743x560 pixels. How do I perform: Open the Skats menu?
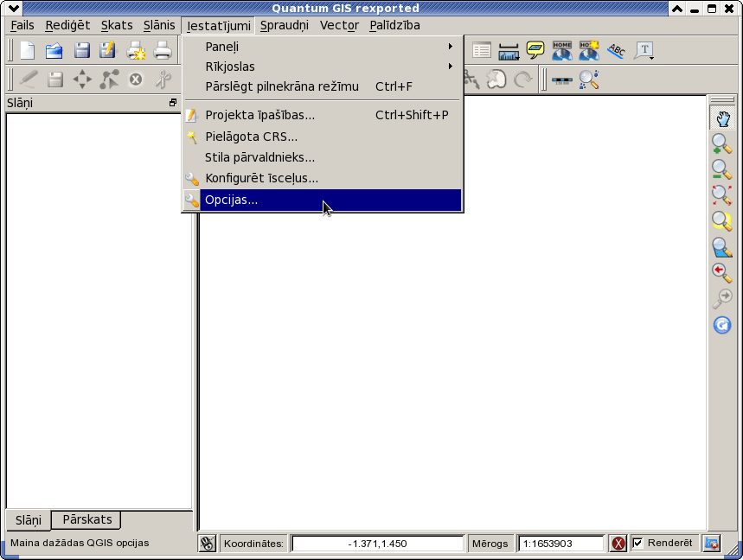(117, 25)
